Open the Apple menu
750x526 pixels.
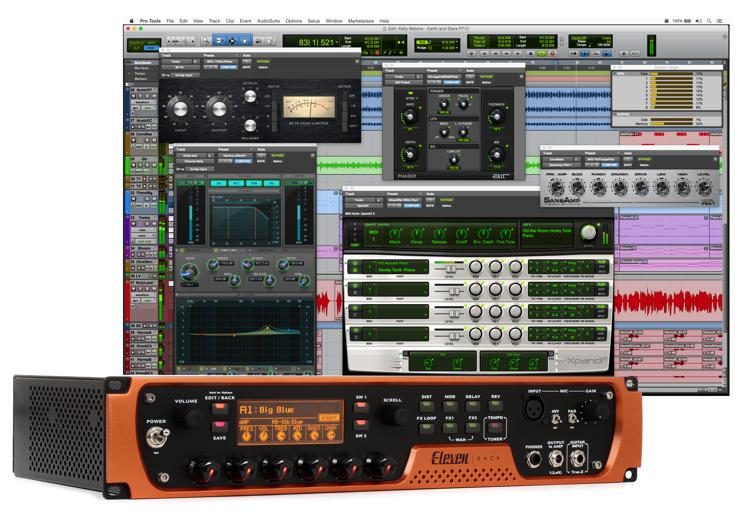[131, 21]
